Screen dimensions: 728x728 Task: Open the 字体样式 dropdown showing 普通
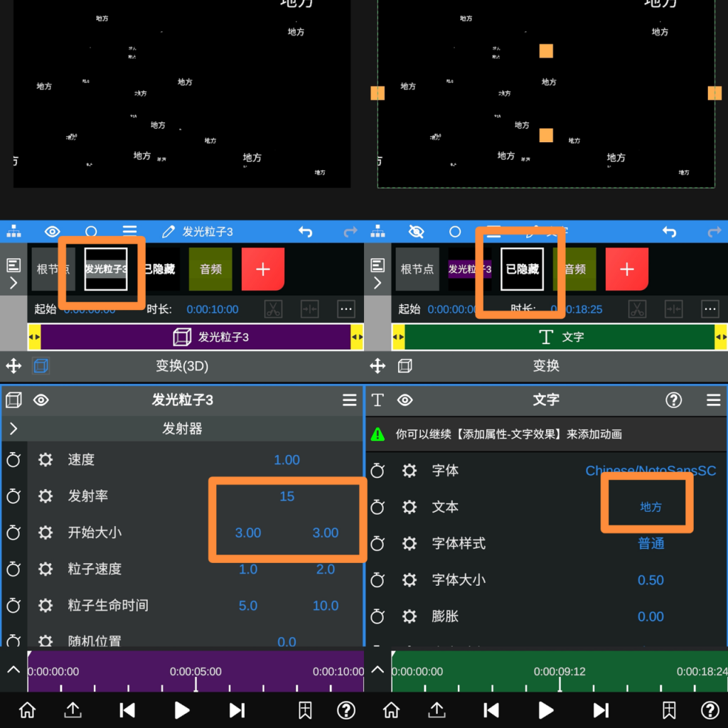tap(651, 544)
